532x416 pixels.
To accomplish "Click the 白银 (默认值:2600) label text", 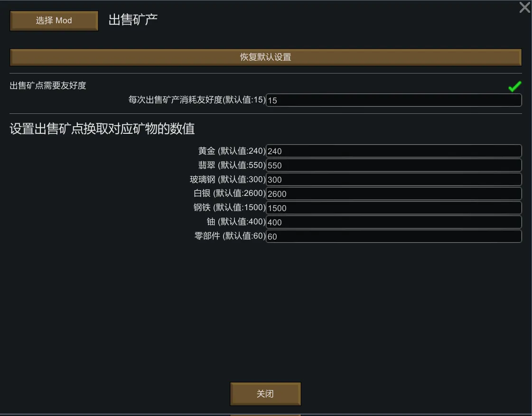I will tap(229, 194).
